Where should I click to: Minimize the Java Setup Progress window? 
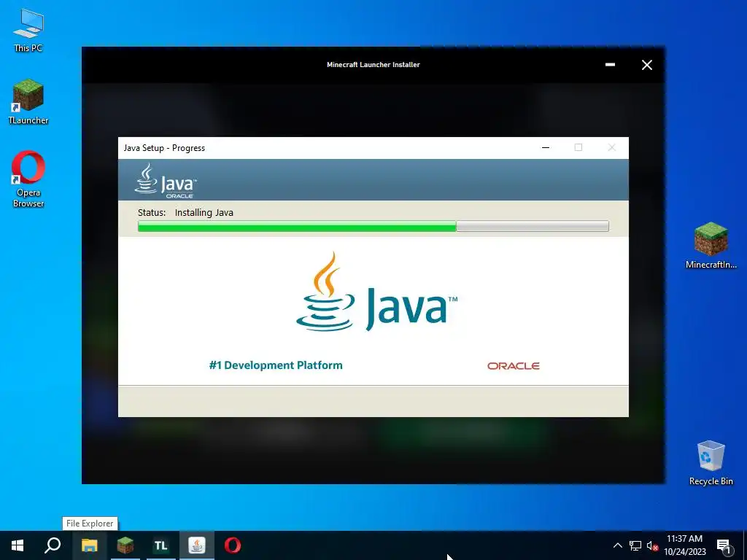[546, 147]
